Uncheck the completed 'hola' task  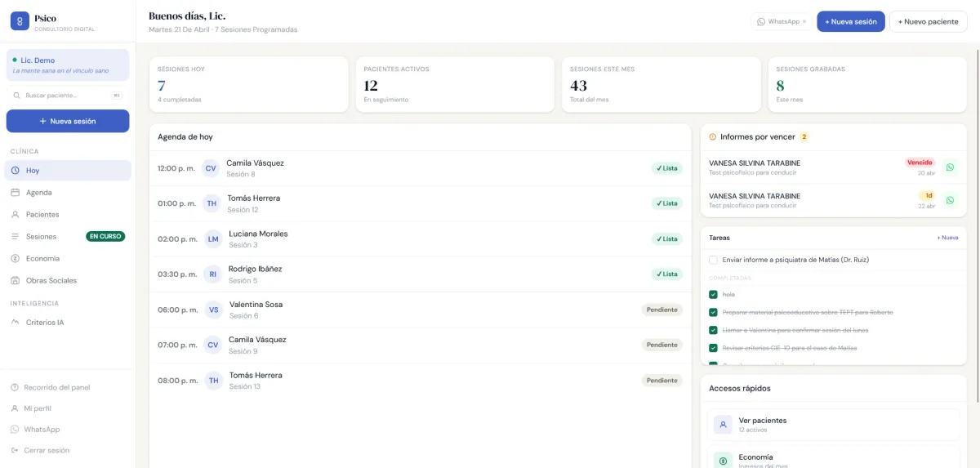coord(714,294)
